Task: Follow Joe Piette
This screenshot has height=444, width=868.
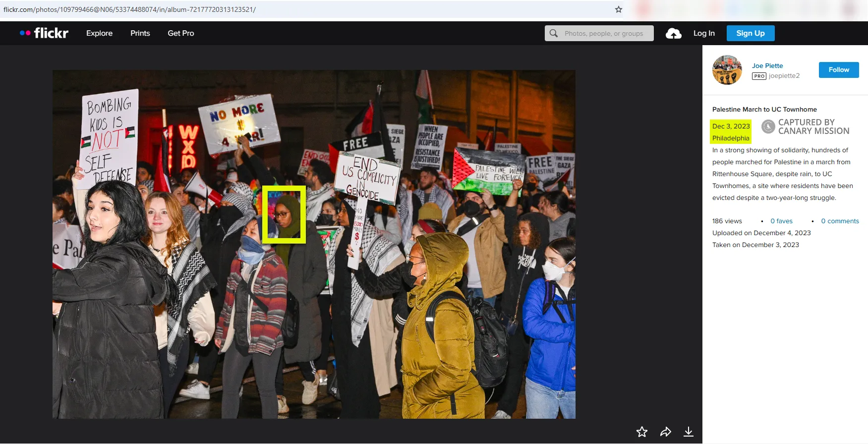Action: pyautogui.click(x=839, y=70)
